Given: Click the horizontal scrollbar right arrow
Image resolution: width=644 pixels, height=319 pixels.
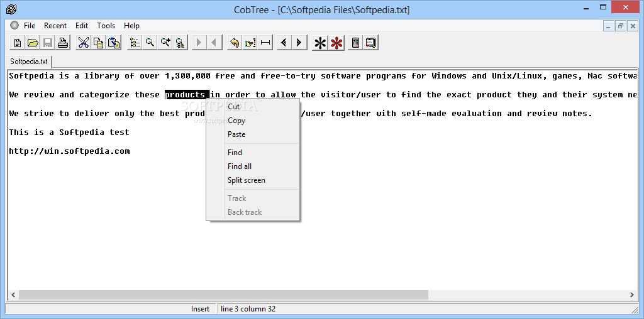Looking at the screenshot, I should [x=631, y=295].
